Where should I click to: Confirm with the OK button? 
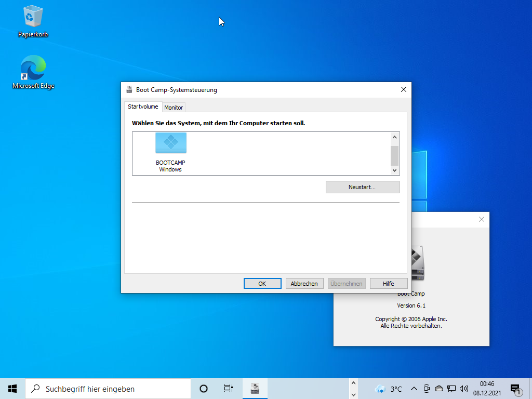(x=262, y=283)
